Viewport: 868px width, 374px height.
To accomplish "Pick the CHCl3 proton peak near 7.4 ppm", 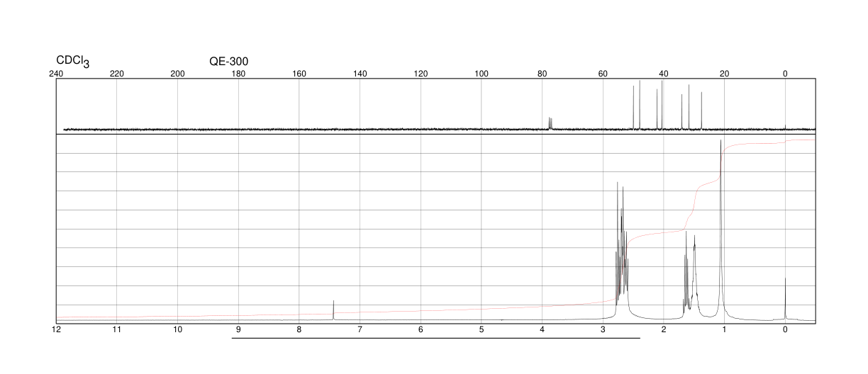I will tap(333, 310).
